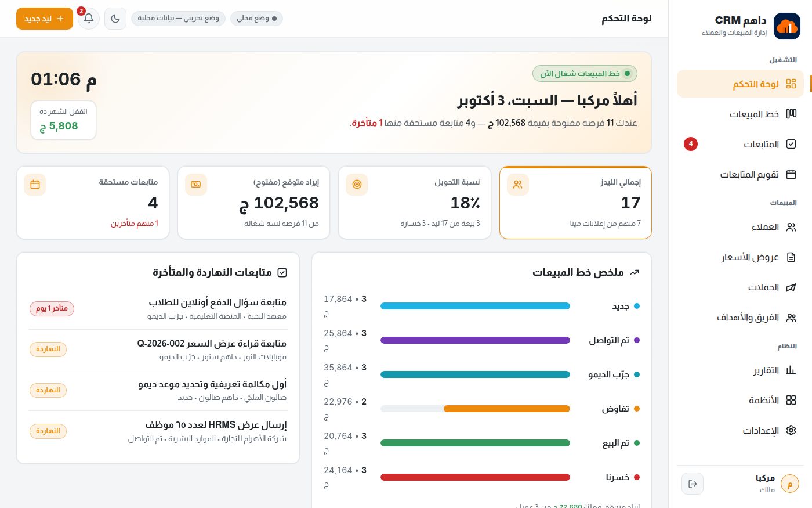Open متابعة سؤال الدفع أونلاين للطلاب follow-up
This screenshot has height=508, width=812.
(x=158, y=309)
